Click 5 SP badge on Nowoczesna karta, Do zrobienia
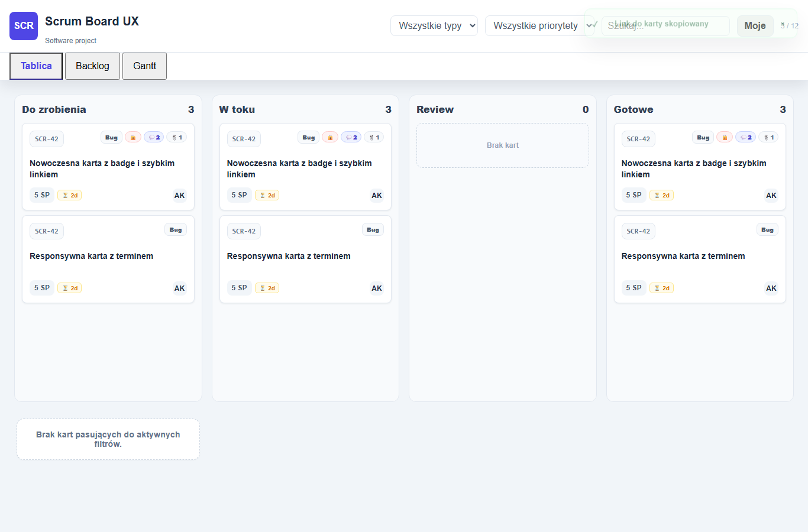The height and width of the screenshot is (532, 808). (x=42, y=195)
